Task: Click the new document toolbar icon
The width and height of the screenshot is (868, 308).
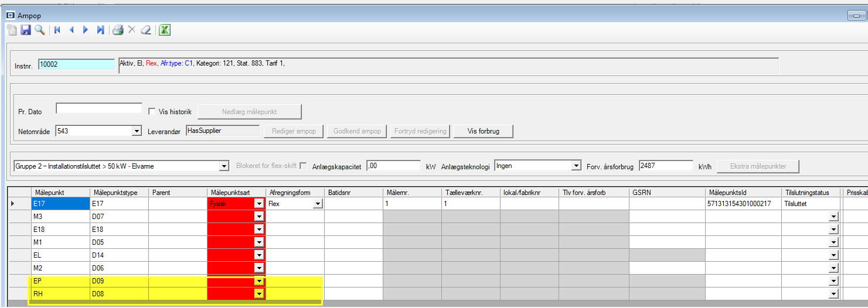Action: coord(12,30)
